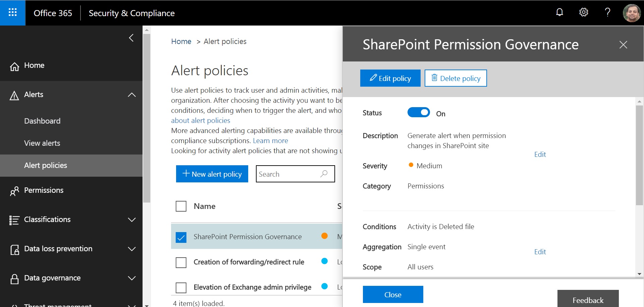Open the user profile picture menu
This screenshot has width=644, height=307.
tap(632, 13)
